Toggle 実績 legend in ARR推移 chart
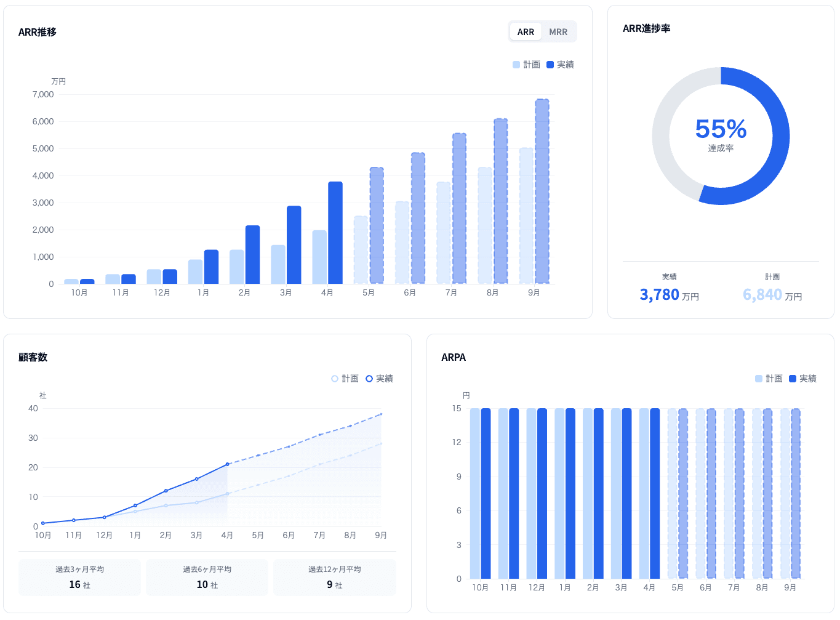840x620 pixels. [x=560, y=65]
